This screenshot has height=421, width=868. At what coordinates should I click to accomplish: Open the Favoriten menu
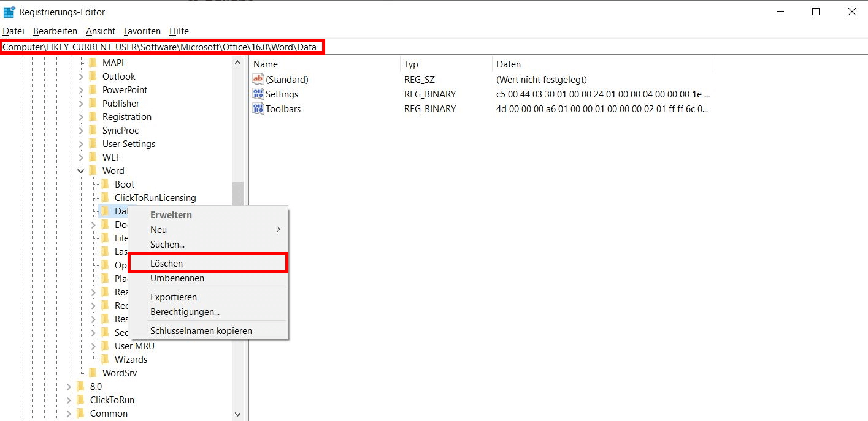[x=142, y=31]
